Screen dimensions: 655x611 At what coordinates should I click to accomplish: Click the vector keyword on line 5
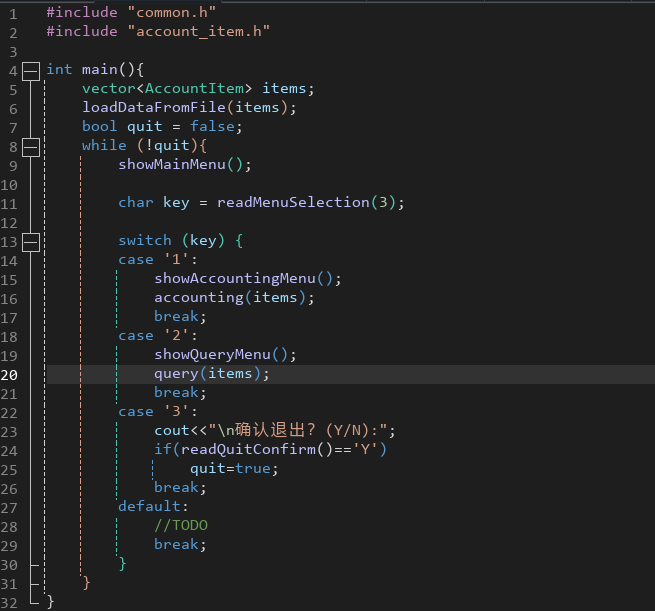109,89
